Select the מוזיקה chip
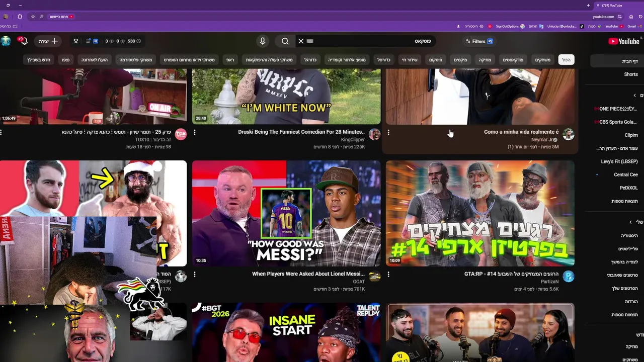644x362 pixels. 485,60
